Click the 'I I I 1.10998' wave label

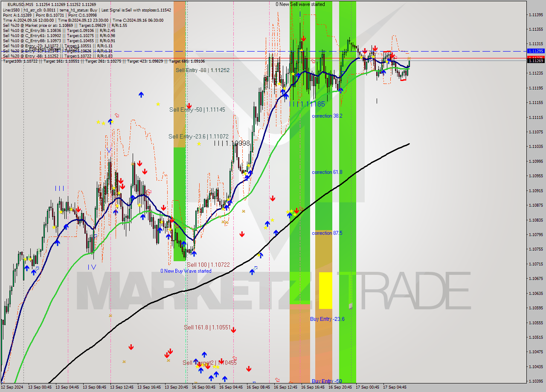(x=232, y=144)
